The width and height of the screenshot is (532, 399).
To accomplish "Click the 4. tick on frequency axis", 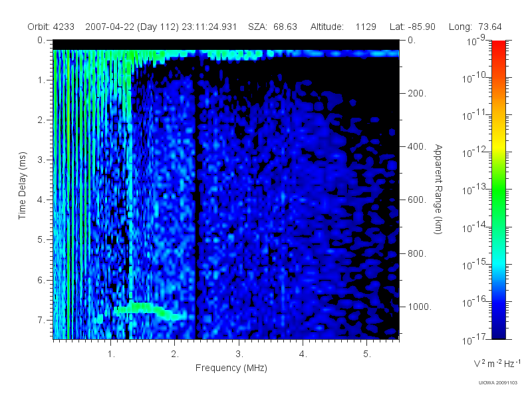I will (303, 354).
